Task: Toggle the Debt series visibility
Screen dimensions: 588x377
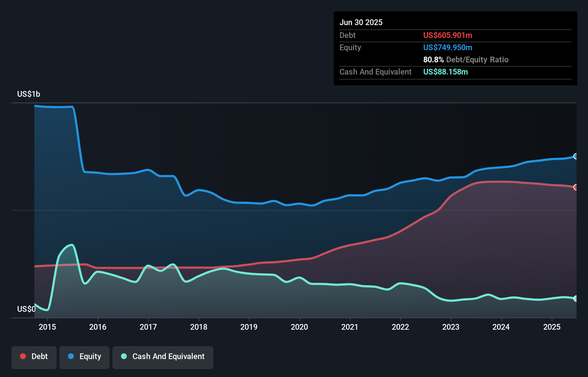Action: (x=34, y=357)
